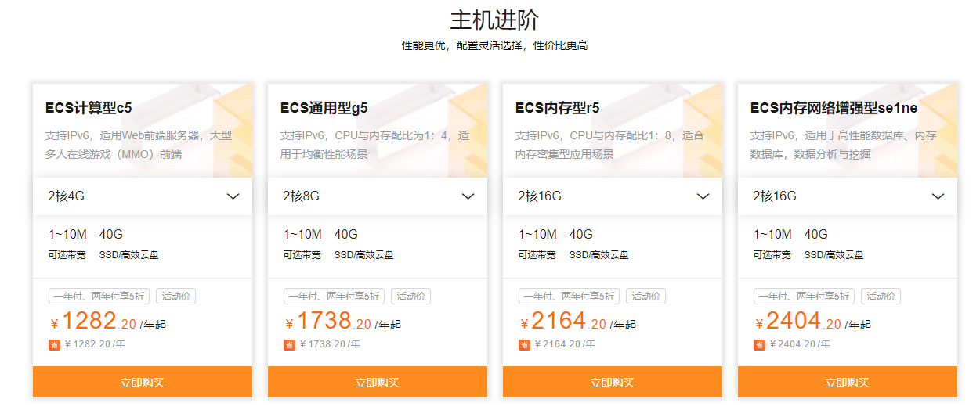Click the 活动价 label on ECS内存型r5 card
This screenshot has width=980, height=410.
pyautogui.click(x=645, y=297)
